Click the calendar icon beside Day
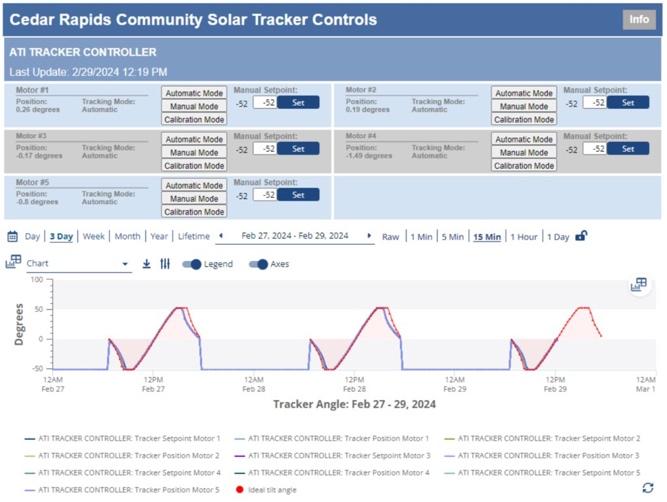This screenshot has width=667, height=502. coord(12,237)
